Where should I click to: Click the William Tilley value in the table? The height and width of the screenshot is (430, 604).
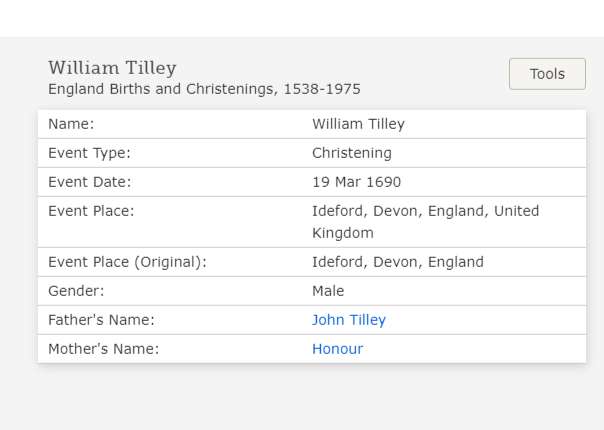tap(358, 124)
